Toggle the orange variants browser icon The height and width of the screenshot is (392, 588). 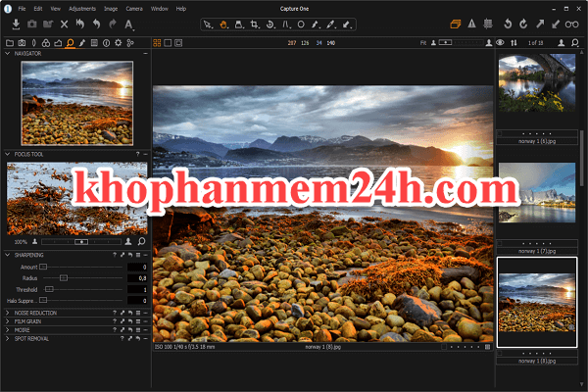(x=454, y=24)
